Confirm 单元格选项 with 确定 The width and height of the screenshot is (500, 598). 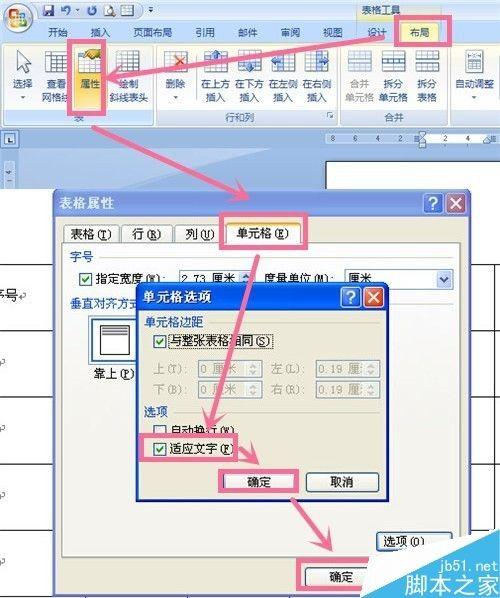pos(259,482)
